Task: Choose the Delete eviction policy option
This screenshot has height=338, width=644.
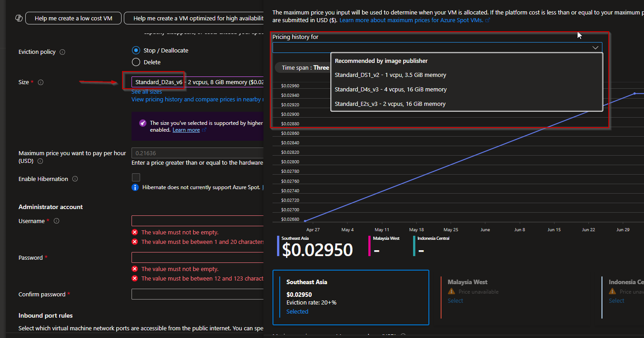Action: click(x=136, y=62)
